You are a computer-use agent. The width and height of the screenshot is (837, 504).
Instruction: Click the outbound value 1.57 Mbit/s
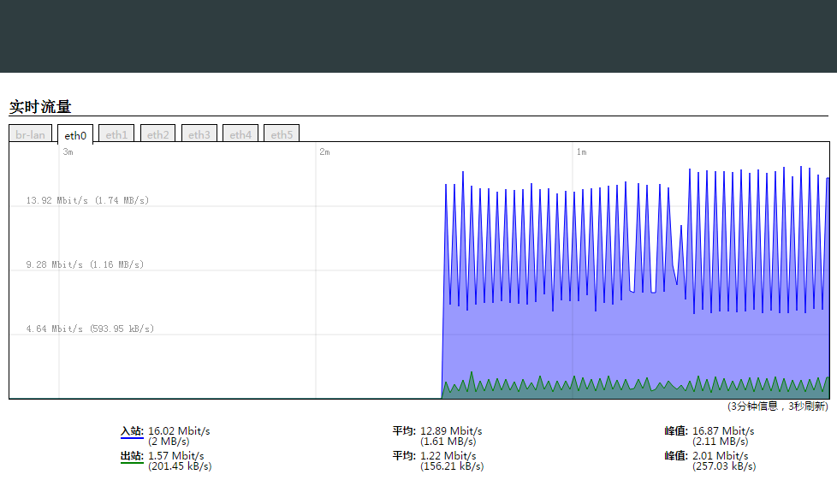click(x=176, y=455)
